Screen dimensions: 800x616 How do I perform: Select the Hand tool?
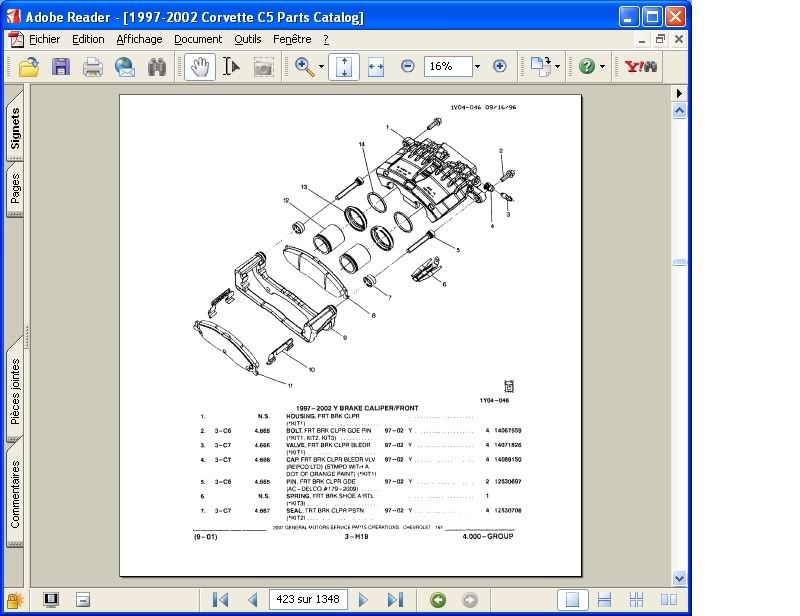click(x=199, y=66)
